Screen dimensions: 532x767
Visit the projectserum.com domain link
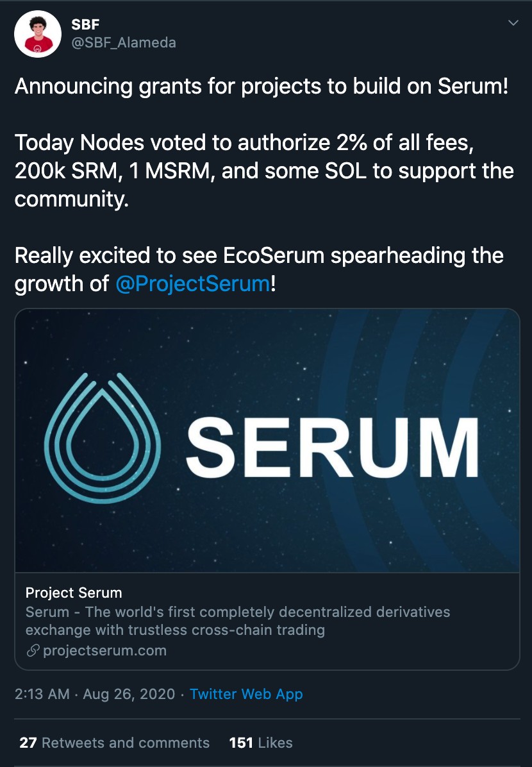click(x=104, y=650)
